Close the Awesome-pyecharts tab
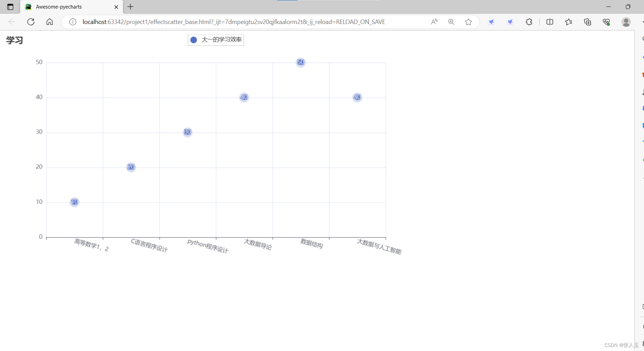Image resolution: width=644 pixels, height=351 pixels. coord(116,7)
